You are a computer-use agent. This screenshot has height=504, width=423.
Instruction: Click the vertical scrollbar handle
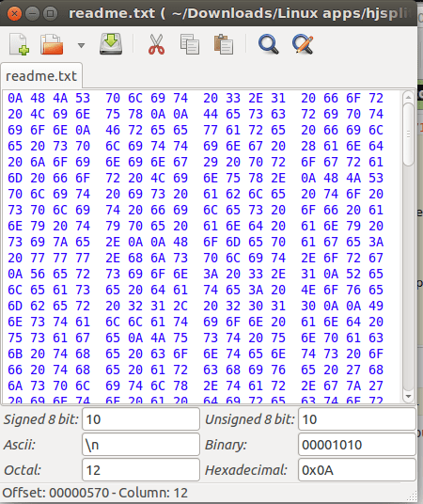pyautogui.click(x=408, y=134)
